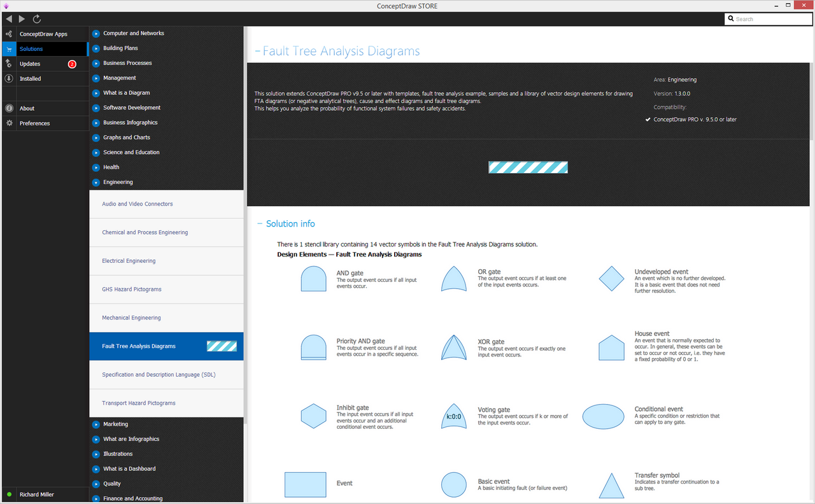The height and width of the screenshot is (504, 815).
Task: Click the 'Design Elements — Fault Tree Analysis Diagrams' heading
Action: [349, 255]
